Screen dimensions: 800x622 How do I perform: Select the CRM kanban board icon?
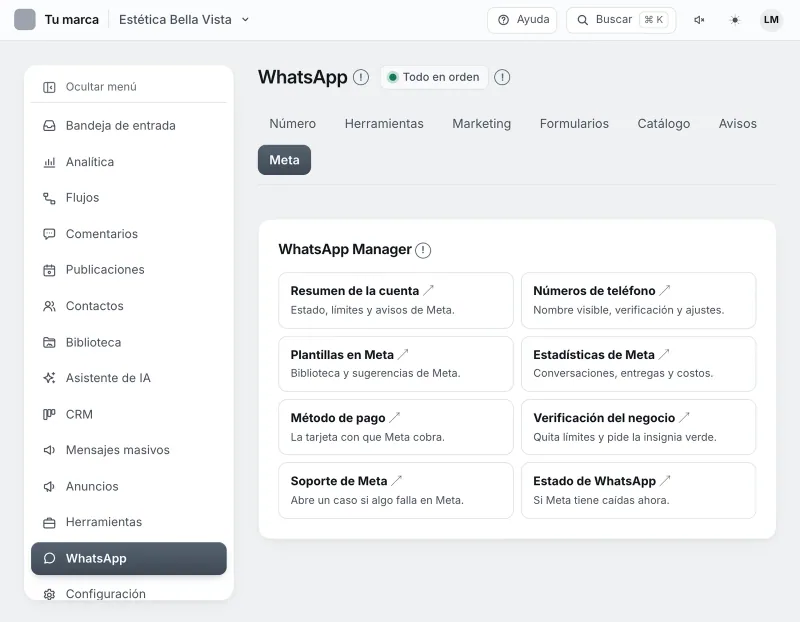click(x=49, y=414)
